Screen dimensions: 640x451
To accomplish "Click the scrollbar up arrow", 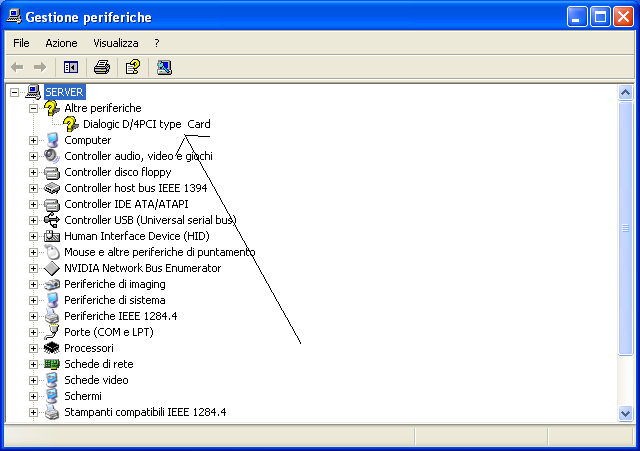I will pyautogui.click(x=625, y=93).
